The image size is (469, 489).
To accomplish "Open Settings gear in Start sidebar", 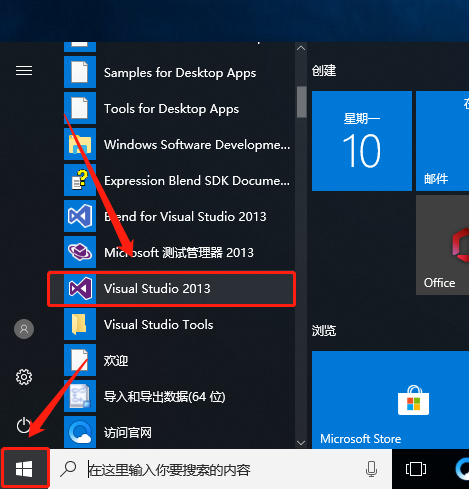I will click(24, 377).
